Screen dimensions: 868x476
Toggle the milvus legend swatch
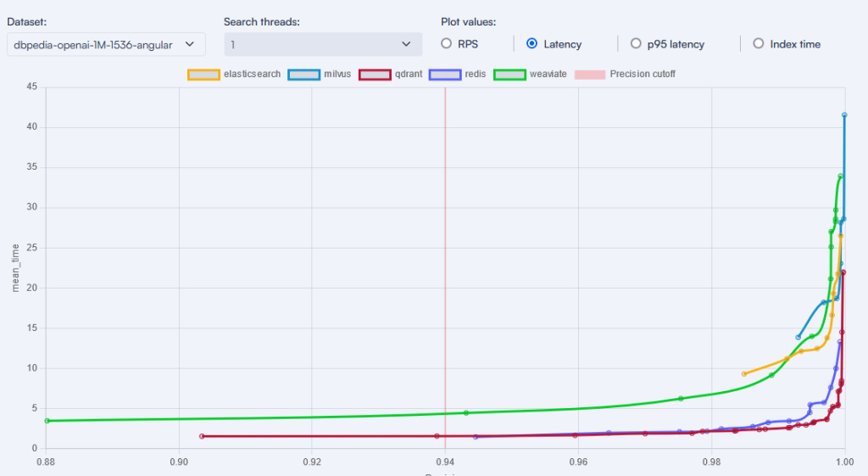[x=304, y=75]
